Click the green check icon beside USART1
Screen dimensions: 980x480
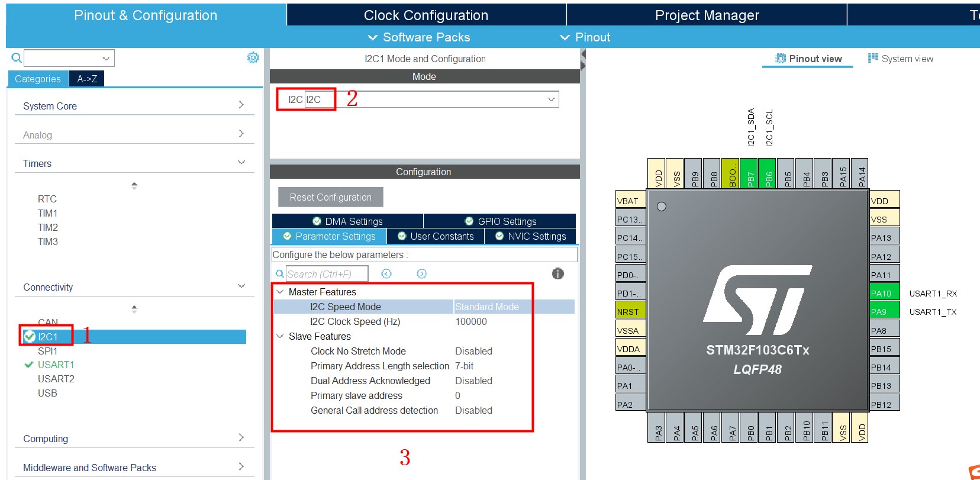click(28, 365)
